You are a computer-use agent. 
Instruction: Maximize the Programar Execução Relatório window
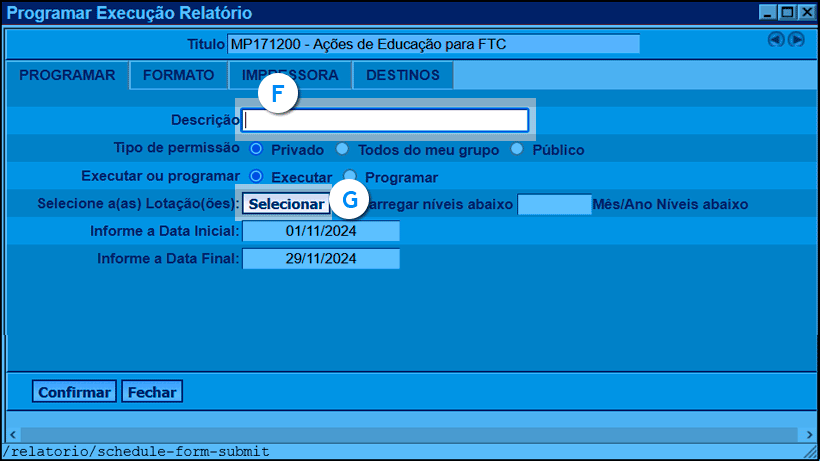coord(787,12)
